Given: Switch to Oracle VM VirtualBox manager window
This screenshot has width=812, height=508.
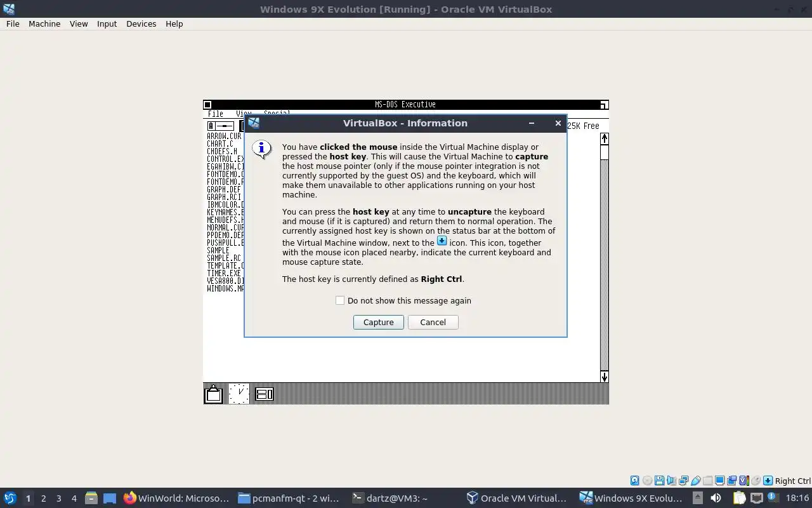Looking at the screenshot, I should point(518,498).
